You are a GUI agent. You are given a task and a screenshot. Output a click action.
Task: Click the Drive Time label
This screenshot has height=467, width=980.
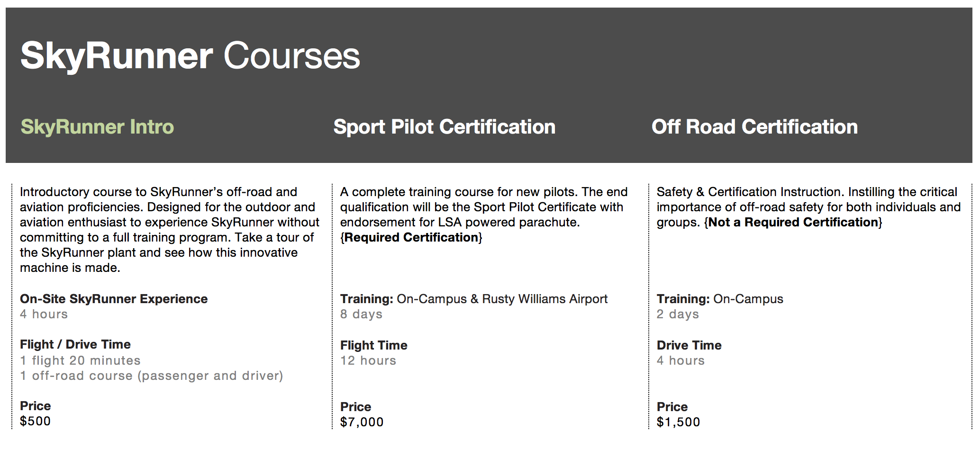point(689,345)
